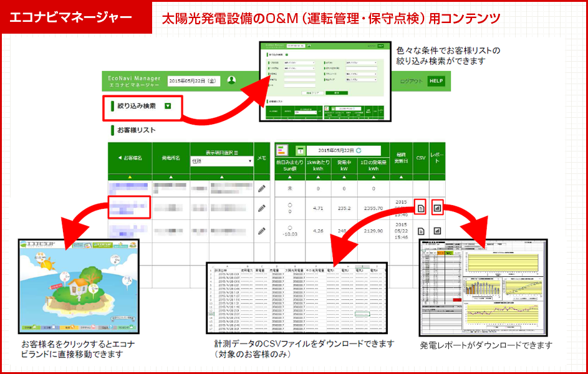Toggle sort arrow on 発電中 kW column
This screenshot has width=588, height=374.
(x=344, y=177)
